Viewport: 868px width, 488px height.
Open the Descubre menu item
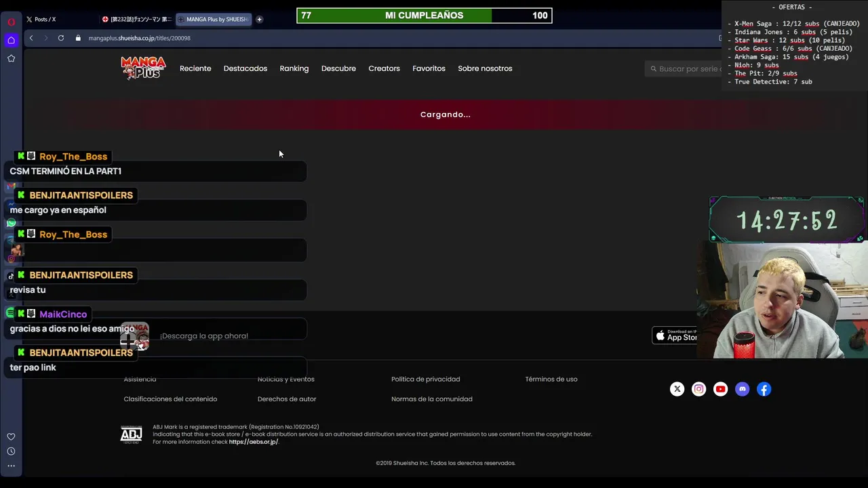point(338,68)
